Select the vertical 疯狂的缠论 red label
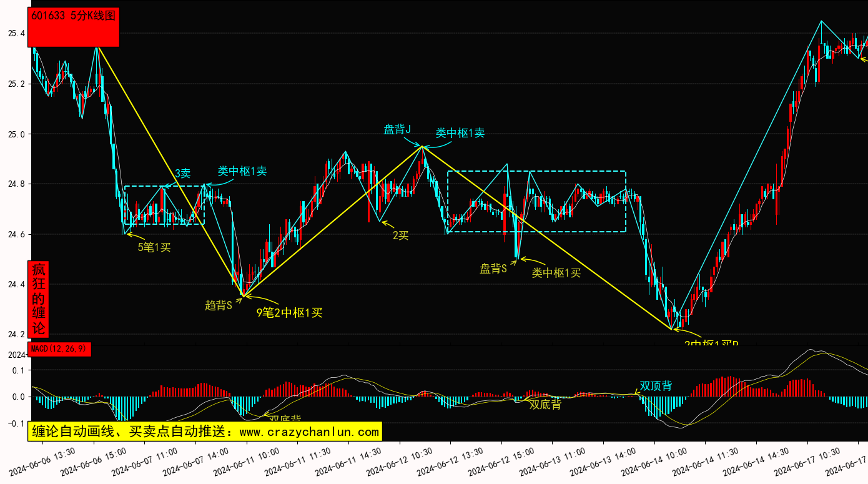This screenshot has height=484, width=868. pos(39,299)
